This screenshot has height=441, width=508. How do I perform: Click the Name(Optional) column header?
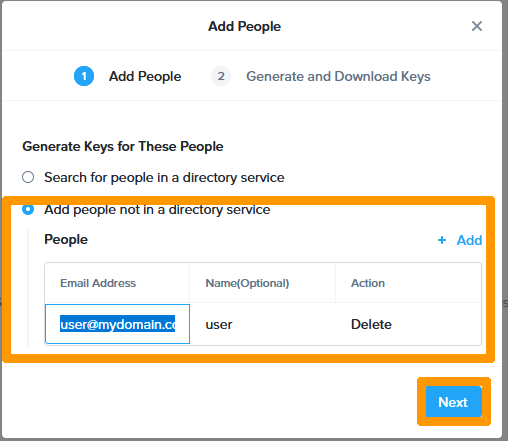click(x=247, y=283)
